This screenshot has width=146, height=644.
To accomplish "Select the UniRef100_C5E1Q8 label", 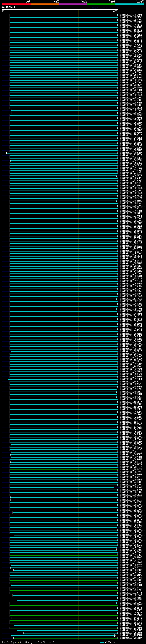I will point(131,324).
